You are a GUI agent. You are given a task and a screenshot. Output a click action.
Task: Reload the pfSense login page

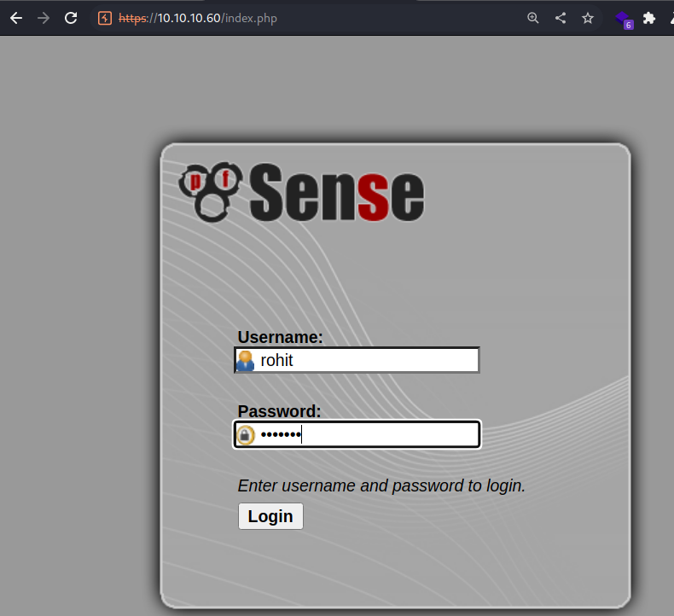[71, 18]
